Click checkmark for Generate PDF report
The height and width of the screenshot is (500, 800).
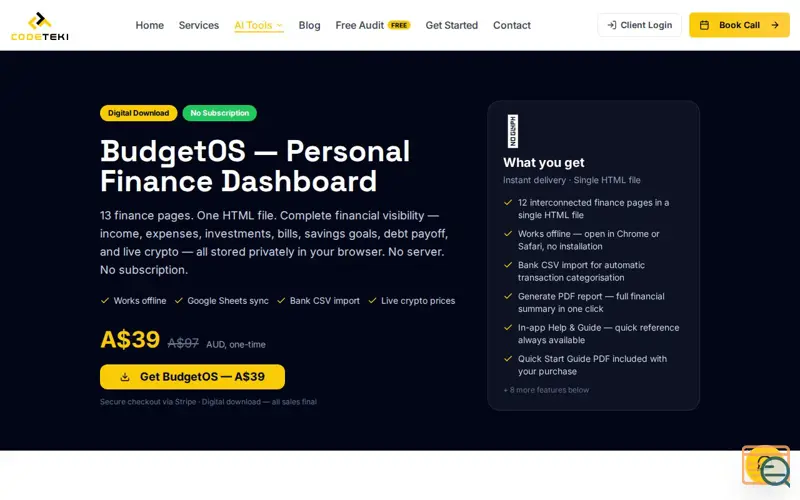click(508, 296)
